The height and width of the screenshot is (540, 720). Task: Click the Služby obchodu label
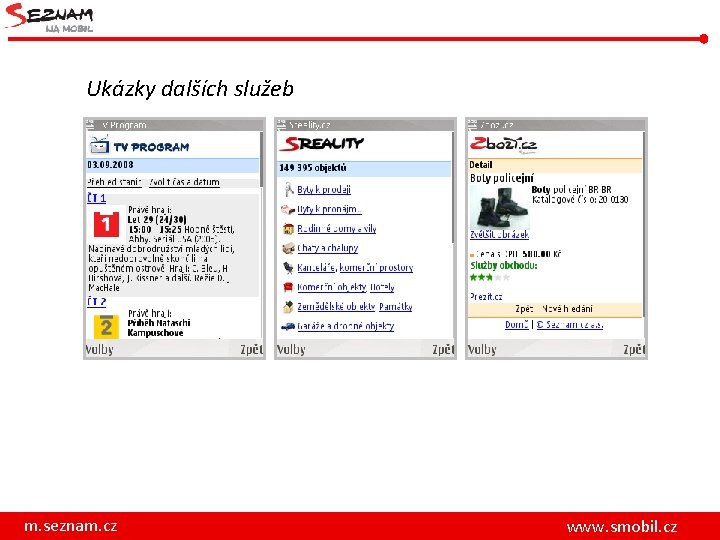504,265
